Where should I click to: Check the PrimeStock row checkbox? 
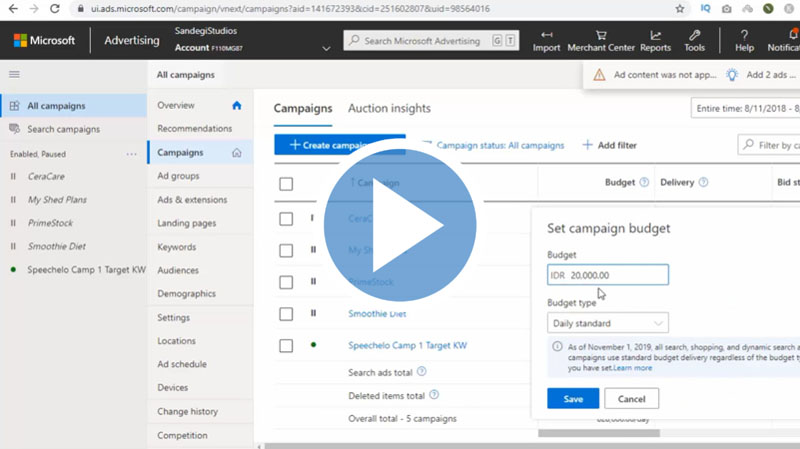click(x=286, y=282)
